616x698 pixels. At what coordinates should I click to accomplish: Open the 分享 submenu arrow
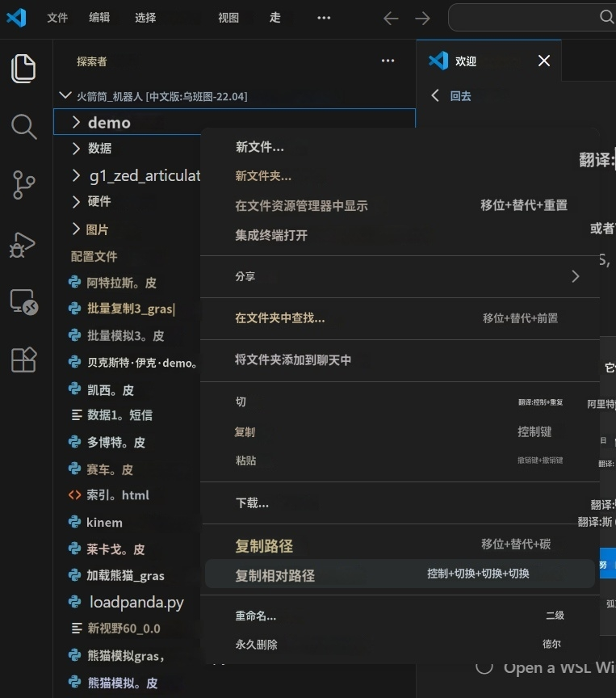[x=576, y=276]
